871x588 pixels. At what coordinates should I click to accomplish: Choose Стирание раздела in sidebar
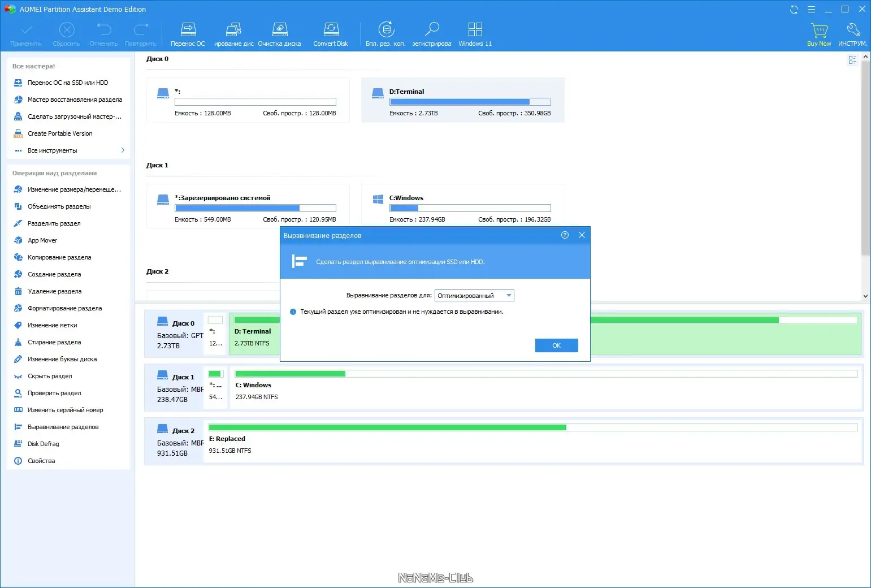68,342
